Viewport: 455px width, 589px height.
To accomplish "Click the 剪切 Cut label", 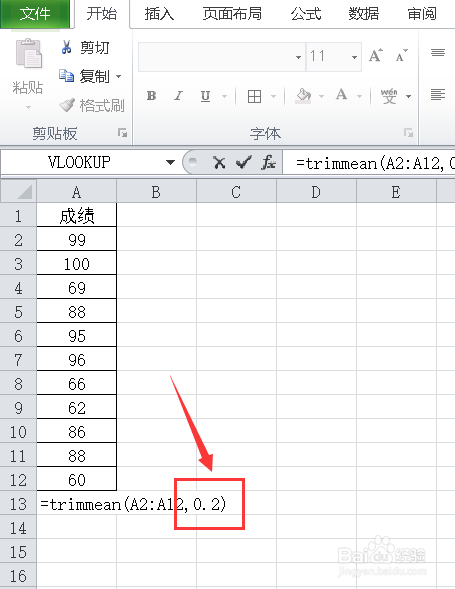I will [x=95, y=48].
